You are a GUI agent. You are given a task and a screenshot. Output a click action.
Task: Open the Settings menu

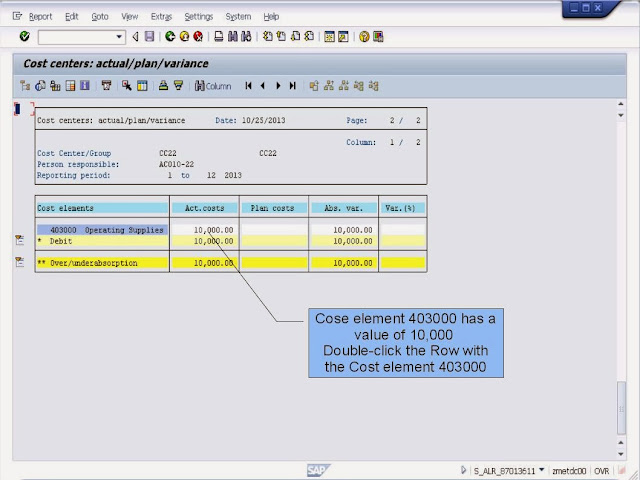[x=199, y=17]
